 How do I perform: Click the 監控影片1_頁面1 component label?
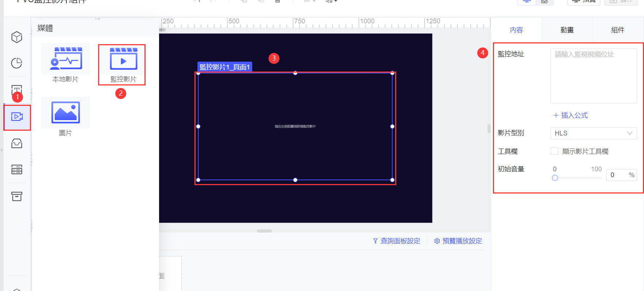pos(225,67)
